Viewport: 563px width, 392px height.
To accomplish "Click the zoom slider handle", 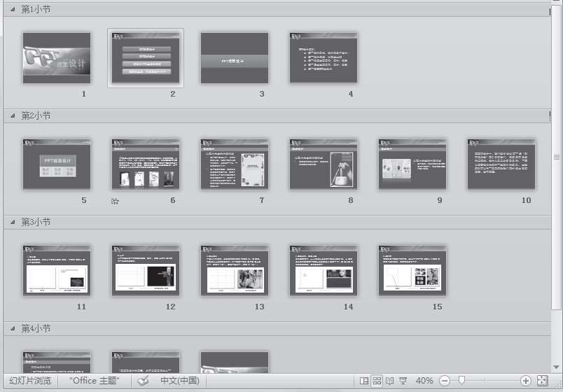I will (461, 381).
